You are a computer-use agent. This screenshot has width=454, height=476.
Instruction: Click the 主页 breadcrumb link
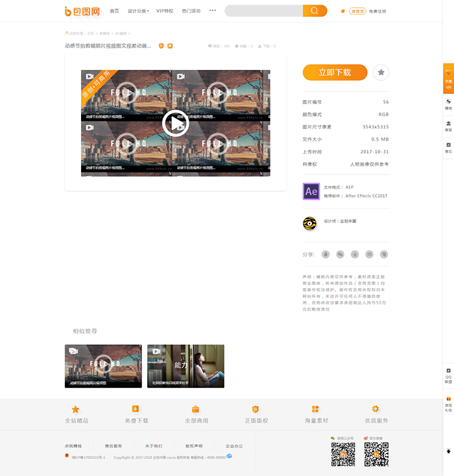click(91, 33)
